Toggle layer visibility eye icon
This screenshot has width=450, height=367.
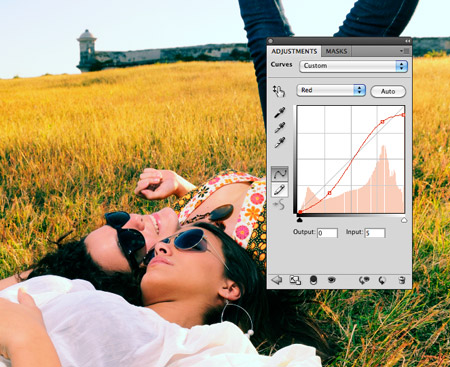tap(331, 280)
